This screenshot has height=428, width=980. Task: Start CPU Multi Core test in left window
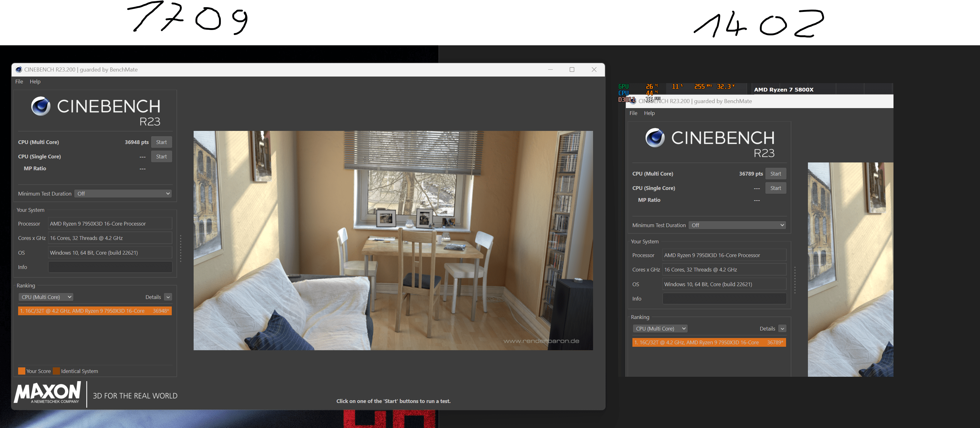161,142
